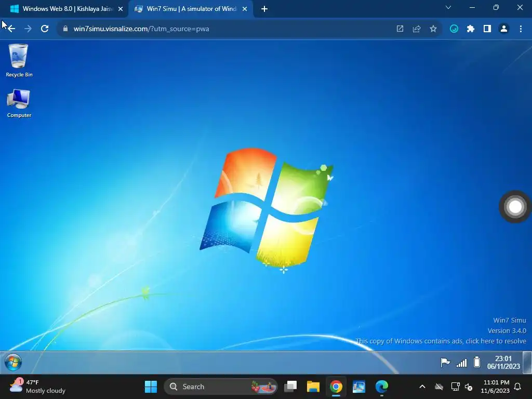The image size is (532, 399).
Task: Bookmark this page with the star
Action: [x=433, y=29]
